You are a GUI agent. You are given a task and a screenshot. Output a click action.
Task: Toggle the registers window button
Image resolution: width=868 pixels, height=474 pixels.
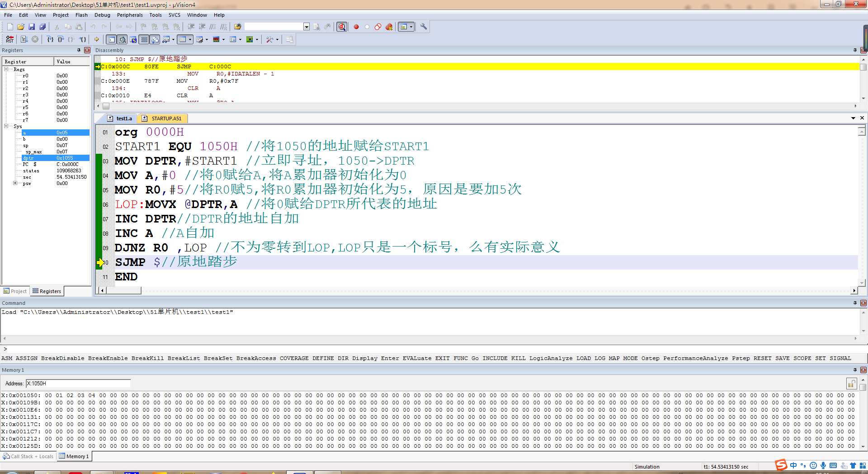pyautogui.click(x=144, y=39)
